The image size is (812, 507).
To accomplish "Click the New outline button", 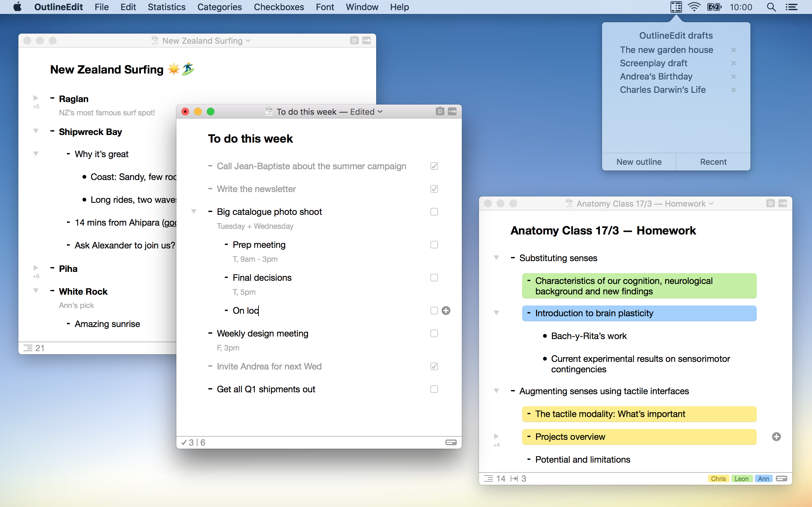I will (638, 162).
